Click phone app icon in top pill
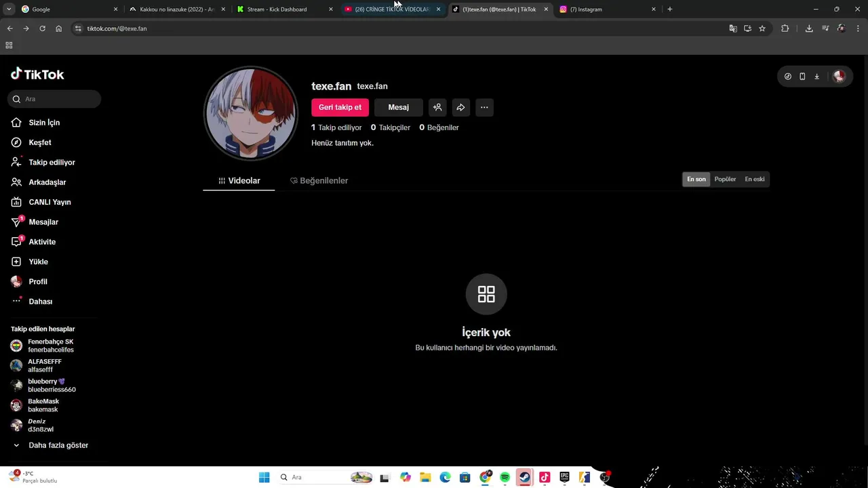 coord(802,77)
